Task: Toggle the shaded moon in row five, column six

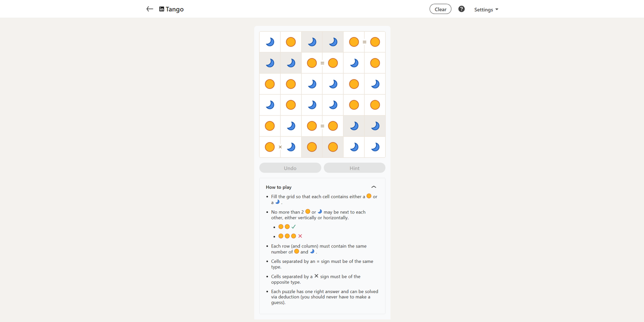Action: [375, 126]
